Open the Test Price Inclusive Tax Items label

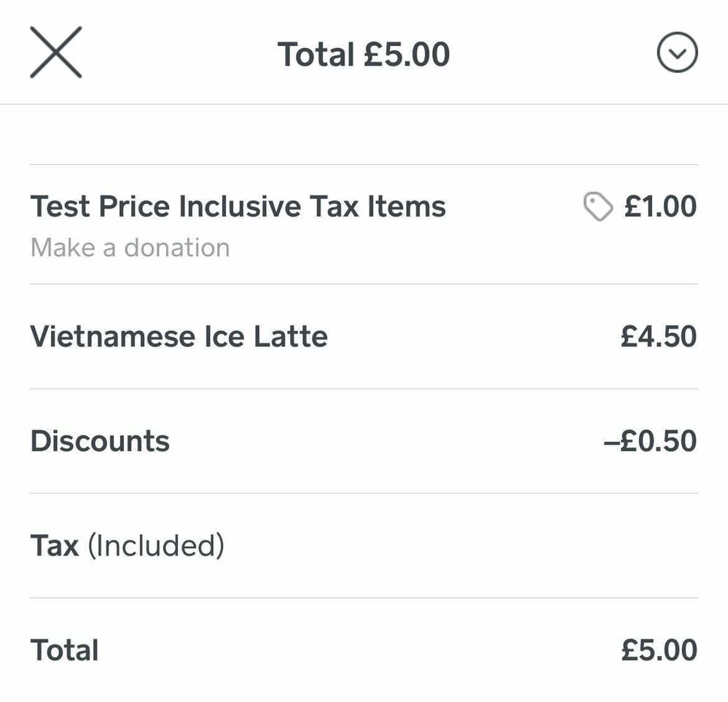coord(238,207)
